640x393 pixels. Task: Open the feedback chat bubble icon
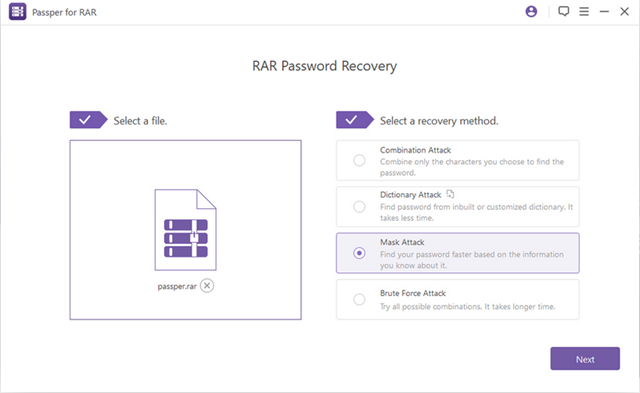pos(564,11)
